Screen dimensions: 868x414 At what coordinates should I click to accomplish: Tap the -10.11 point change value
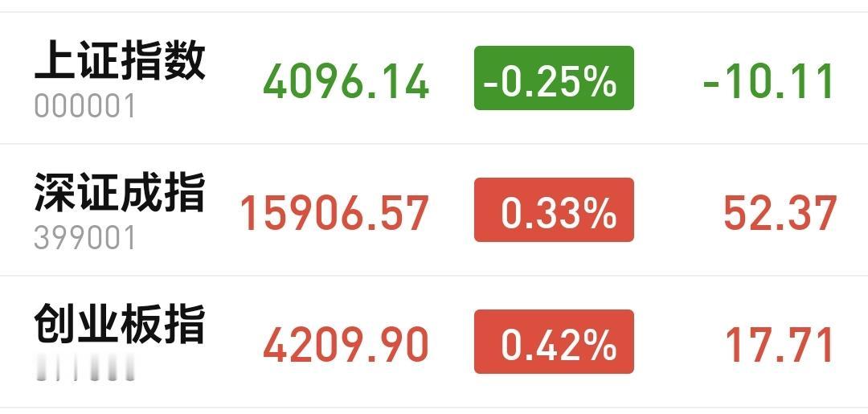[x=768, y=81]
